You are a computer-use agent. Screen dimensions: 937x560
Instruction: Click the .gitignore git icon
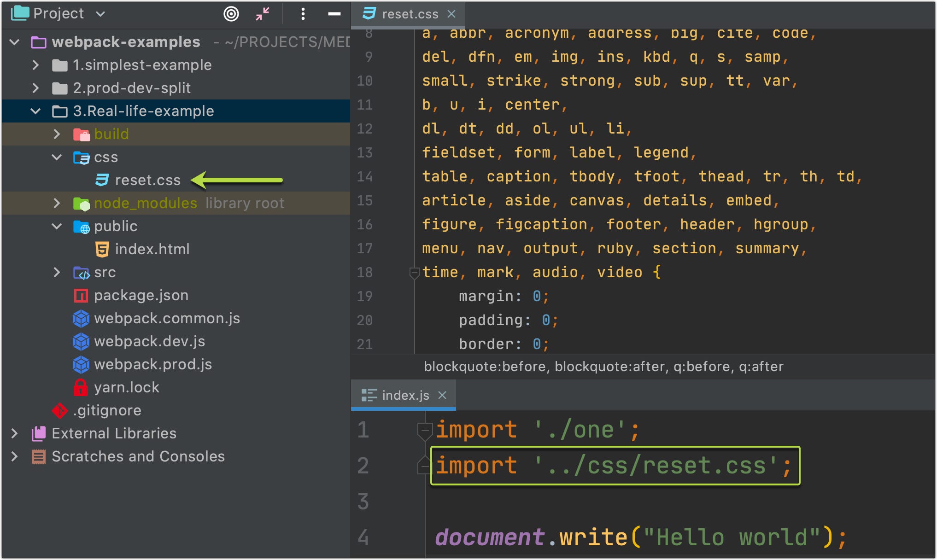60,410
